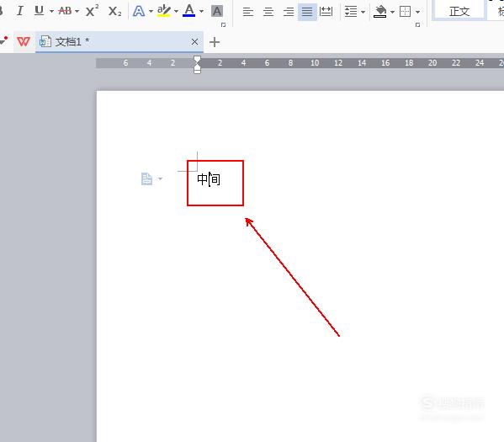Open font color dropdown arrow
This screenshot has height=442, width=504.
click(202, 12)
